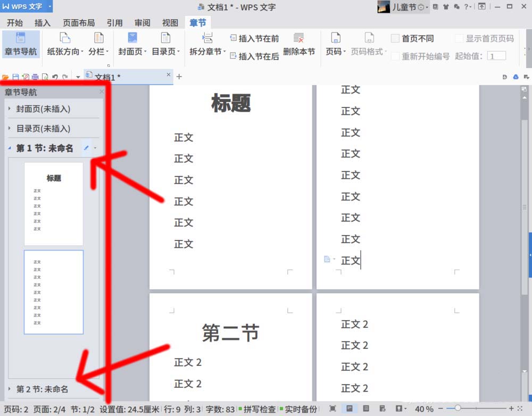The image size is (532, 416).
Task: Click the skin T-shirt icon in title bar
Action: (446, 7)
